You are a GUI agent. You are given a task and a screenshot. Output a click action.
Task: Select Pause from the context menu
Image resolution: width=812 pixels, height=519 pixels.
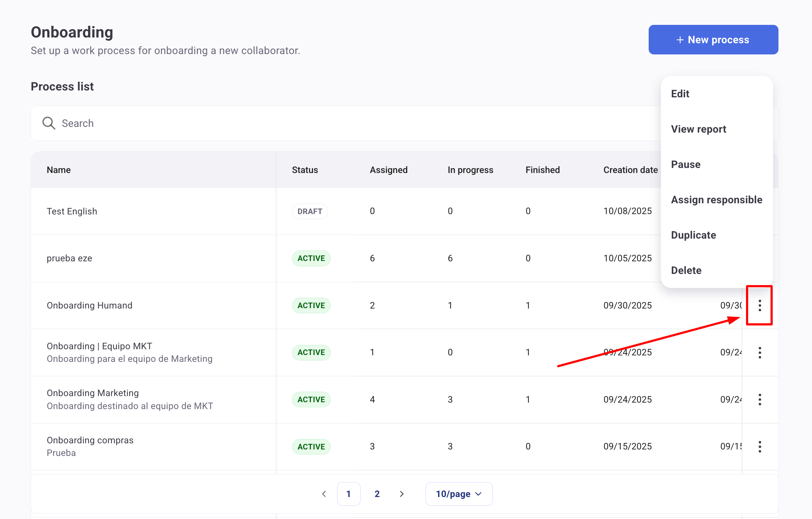[685, 164]
